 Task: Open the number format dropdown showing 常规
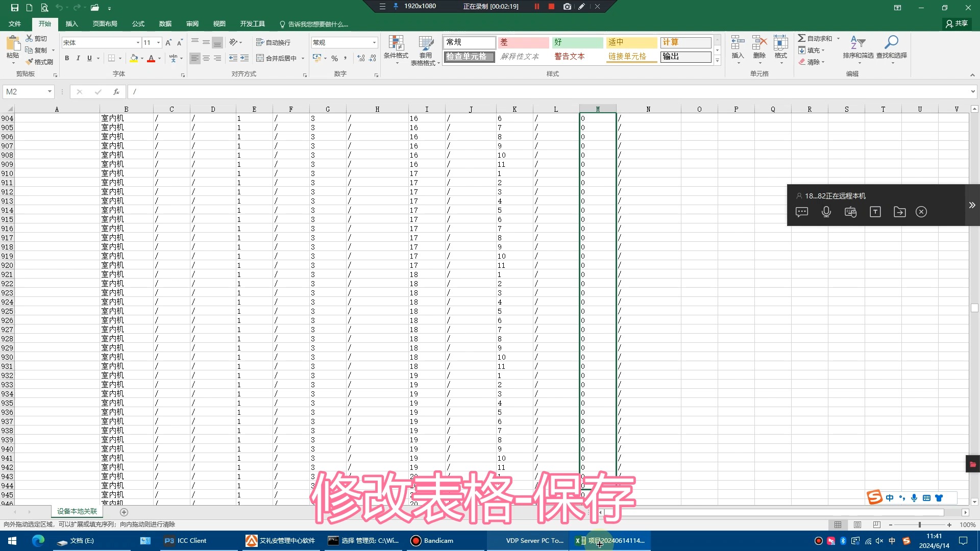click(x=374, y=42)
